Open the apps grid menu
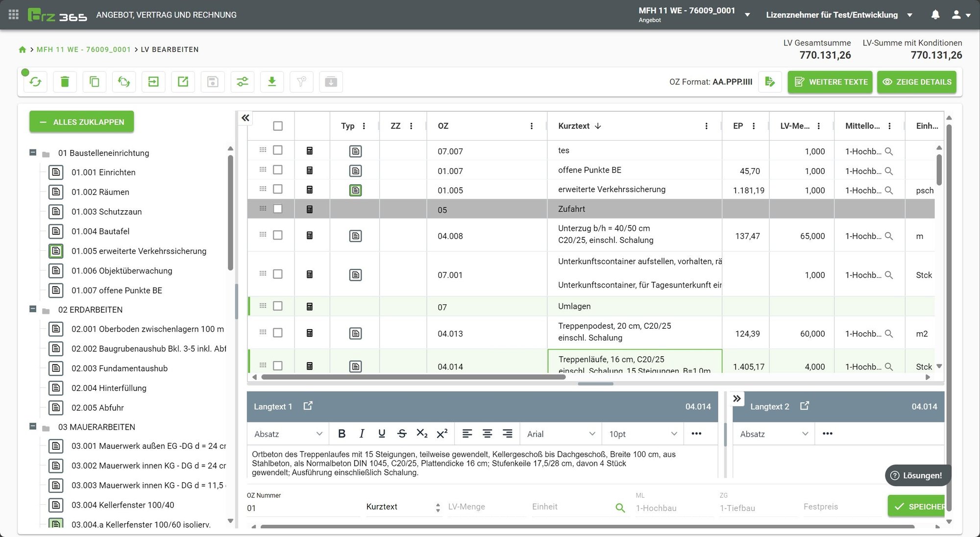The height and width of the screenshot is (537, 980). (14, 15)
